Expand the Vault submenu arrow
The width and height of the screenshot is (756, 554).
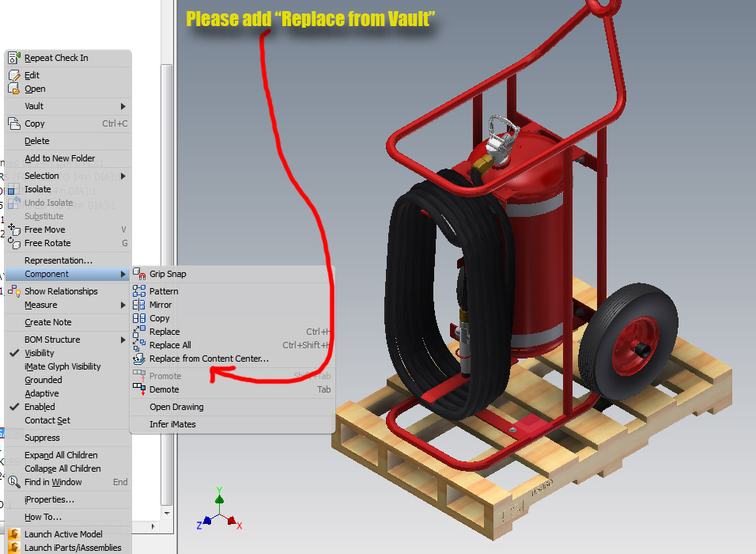(x=123, y=106)
